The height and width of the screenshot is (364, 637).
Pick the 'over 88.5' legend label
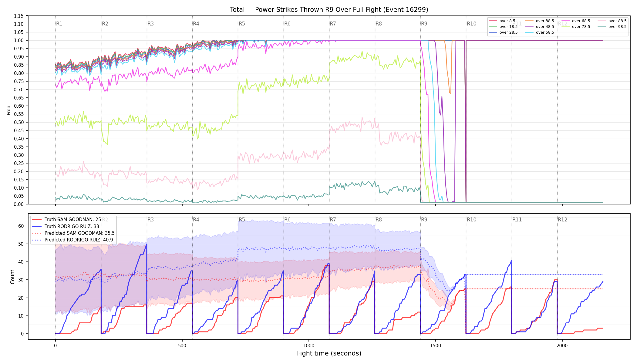pos(618,21)
